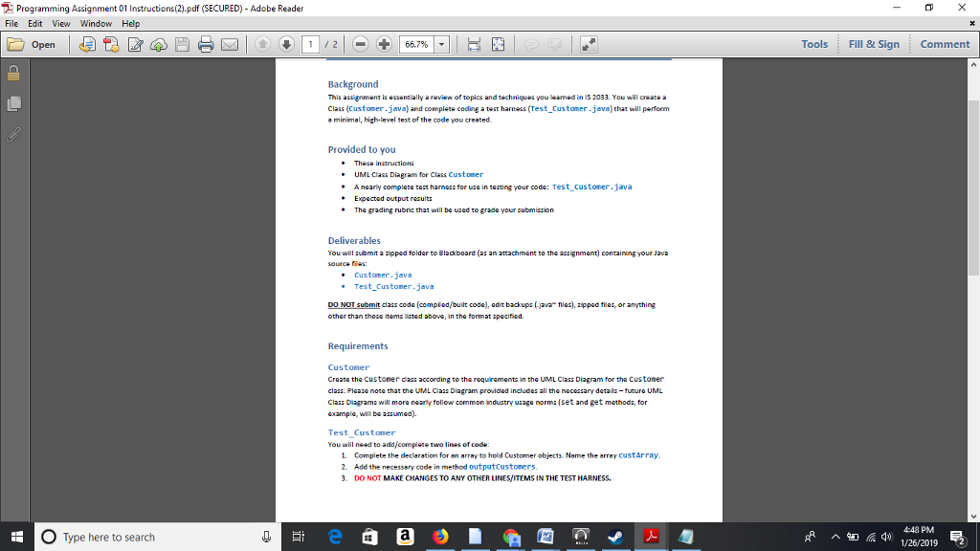
Task: Click the attachments paperclip icon in sidebar
Action: tap(13, 133)
